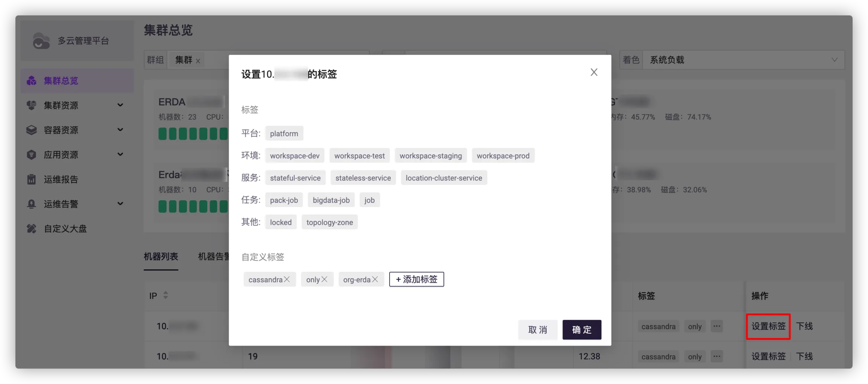Viewport: 868px width, 384px height.
Task: Remove the cassandra custom tag
Action: click(287, 279)
